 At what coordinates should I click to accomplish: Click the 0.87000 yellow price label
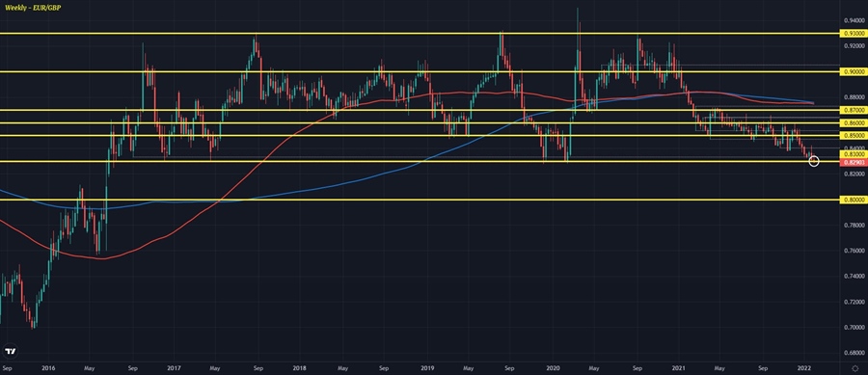point(854,110)
